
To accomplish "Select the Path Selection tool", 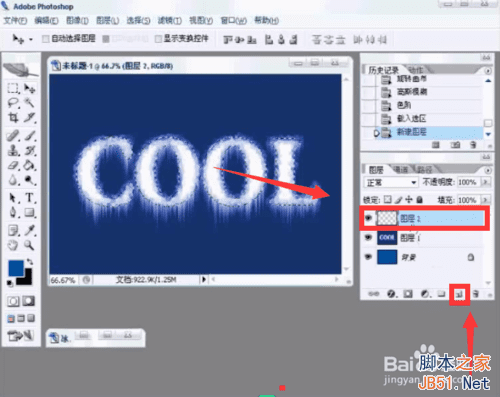I will (x=13, y=198).
